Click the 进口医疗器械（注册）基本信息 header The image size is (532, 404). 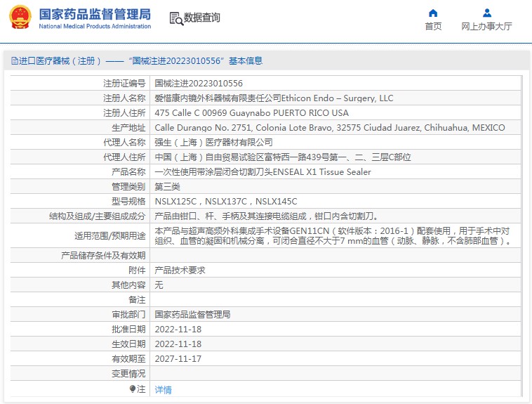pyautogui.click(x=137, y=61)
